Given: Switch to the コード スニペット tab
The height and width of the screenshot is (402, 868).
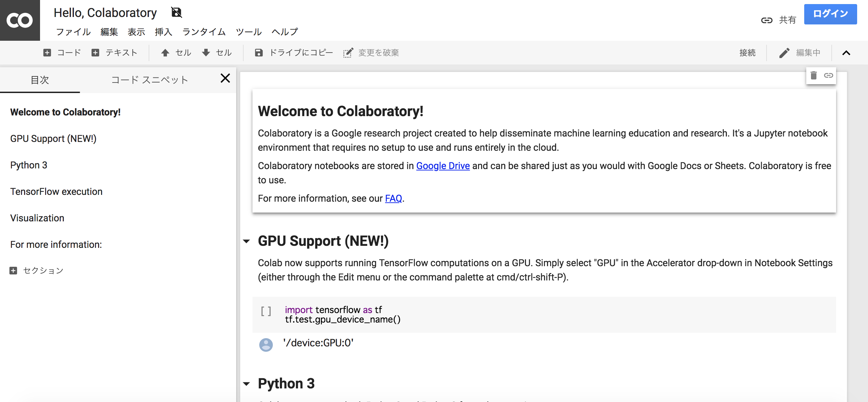Looking at the screenshot, I should [x=150, y=80].
